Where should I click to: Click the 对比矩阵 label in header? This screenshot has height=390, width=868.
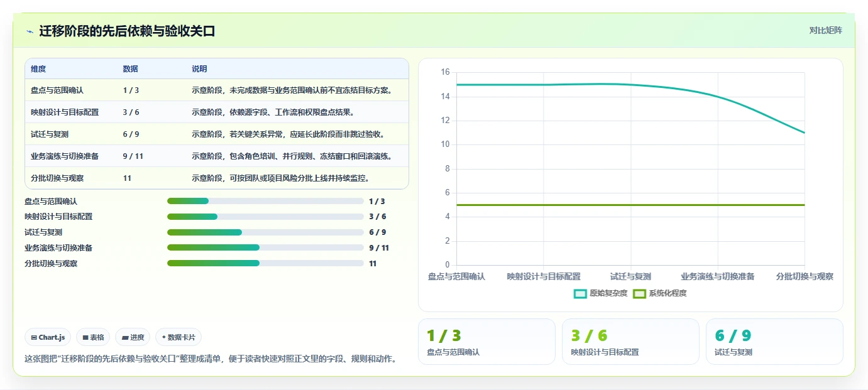(x=825, y=30)
